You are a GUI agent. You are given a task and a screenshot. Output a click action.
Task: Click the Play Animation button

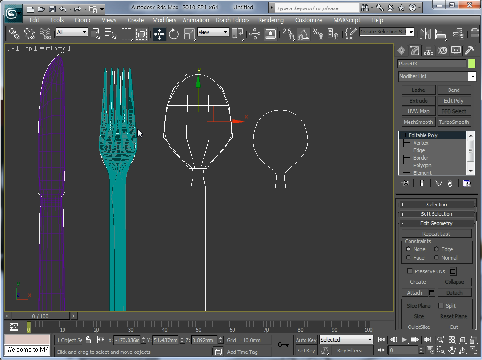(404, 339)
